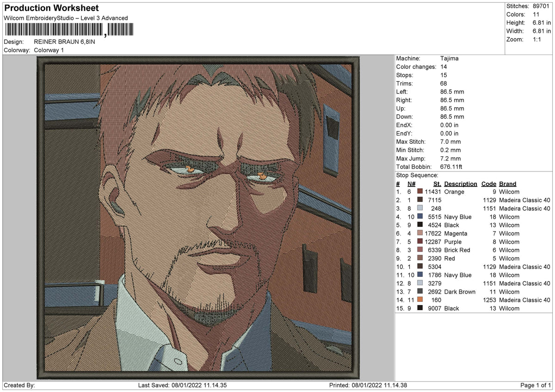Choose the Brick Red swatch for stop 8
Screen dimensions: 555x392
pyautogui.click(x=420, y=250)
